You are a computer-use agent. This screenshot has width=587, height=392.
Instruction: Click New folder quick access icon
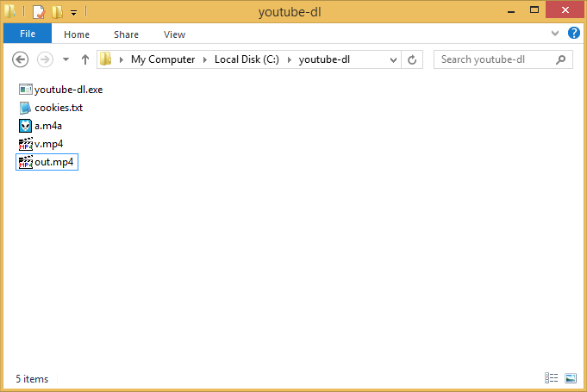(x=57, y=12)
